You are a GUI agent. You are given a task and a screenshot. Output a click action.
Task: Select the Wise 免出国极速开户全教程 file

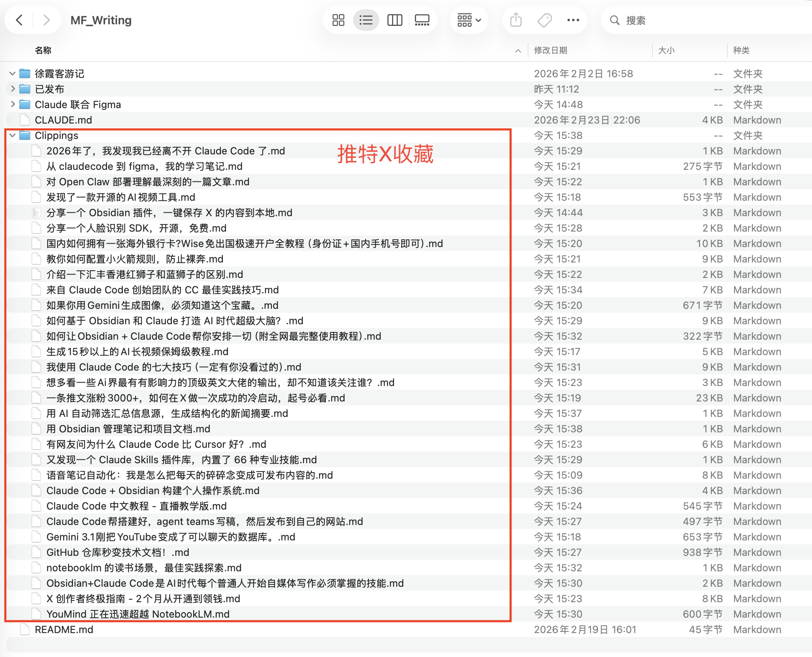(245, 243)
